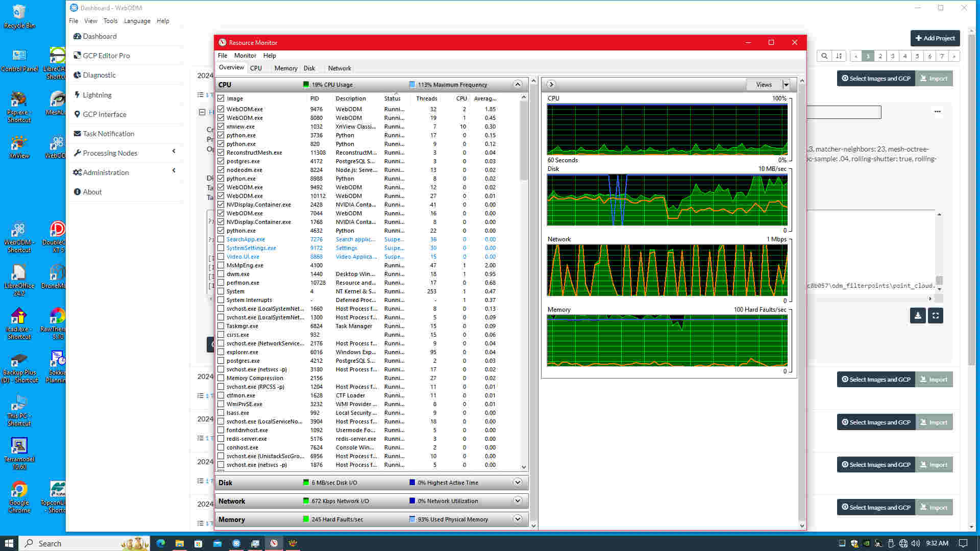The height and width of the screenshot is (551, 980).
Task: Switch to the Disk tab
Action: [x=309, y=68]
